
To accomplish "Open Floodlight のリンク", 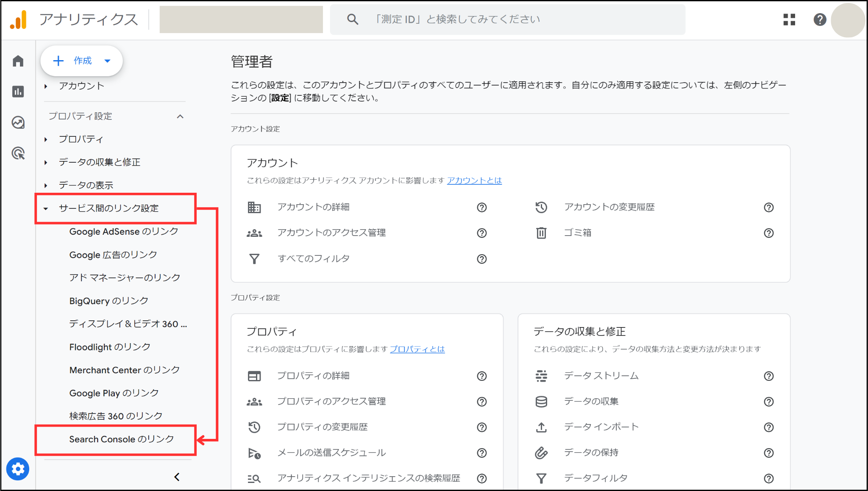I will coord(110,347).
